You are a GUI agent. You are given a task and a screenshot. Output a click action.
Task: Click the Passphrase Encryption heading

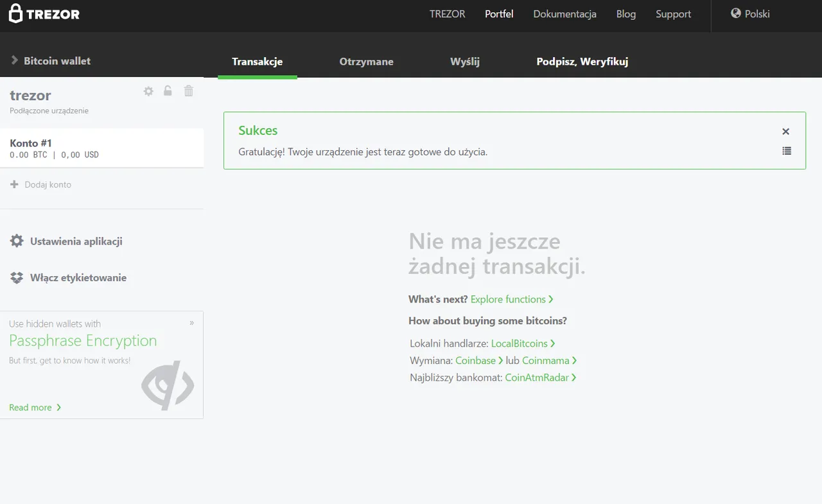point(83,341)
